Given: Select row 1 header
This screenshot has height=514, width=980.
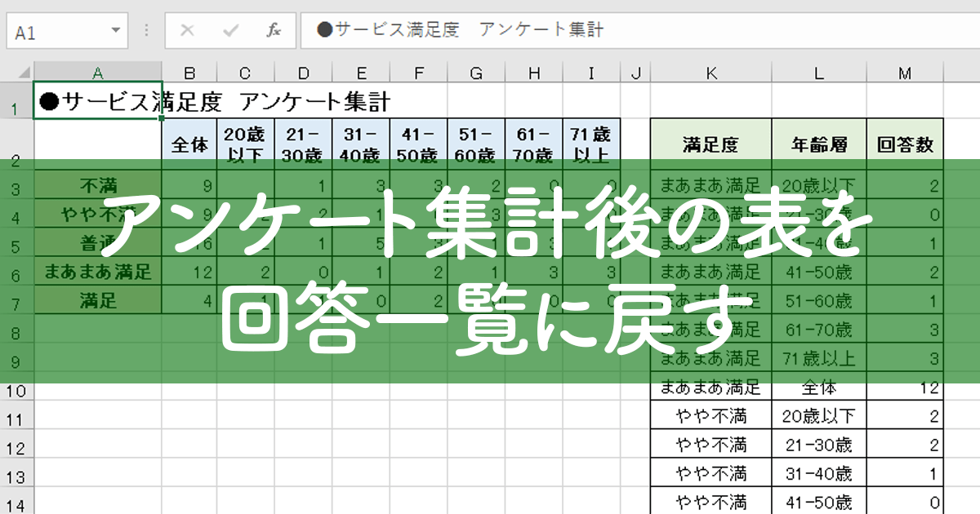Looking at the screenshot, I should click(x=16, y=101).
